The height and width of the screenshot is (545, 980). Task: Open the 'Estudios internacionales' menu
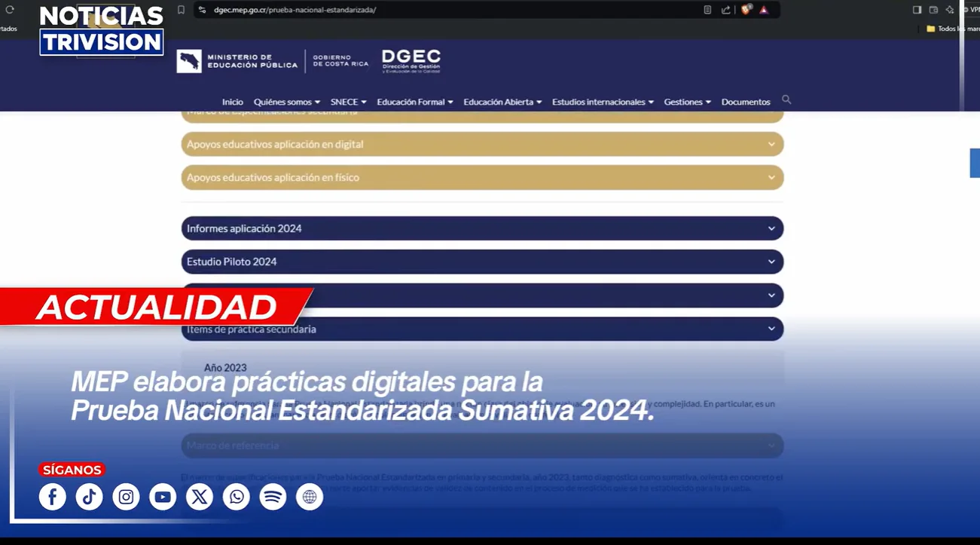point(602,102)
